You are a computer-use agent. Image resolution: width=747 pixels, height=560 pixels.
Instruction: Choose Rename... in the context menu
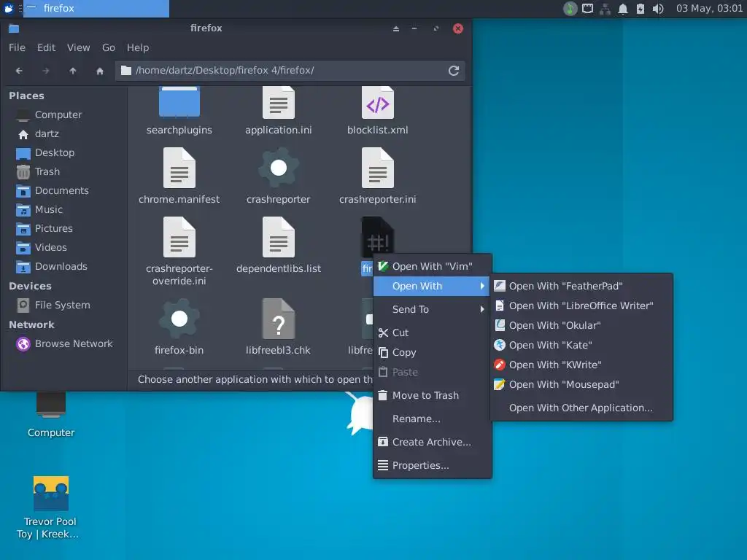(432, 419)
